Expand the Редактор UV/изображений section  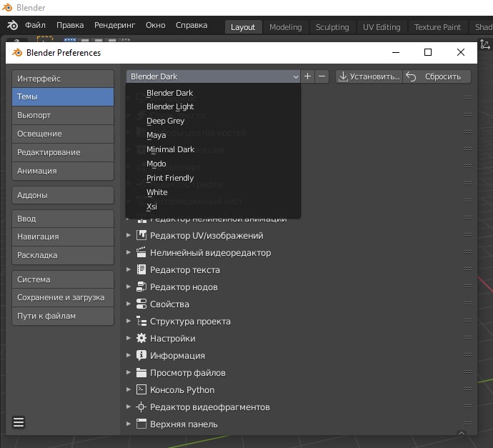click(129, 236)
